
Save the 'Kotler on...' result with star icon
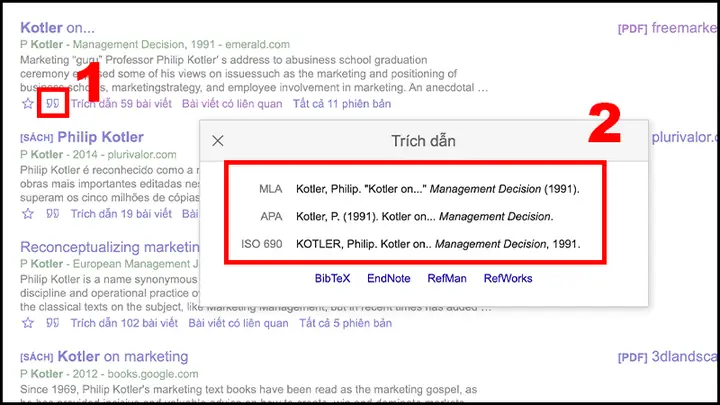pos(28,104)
